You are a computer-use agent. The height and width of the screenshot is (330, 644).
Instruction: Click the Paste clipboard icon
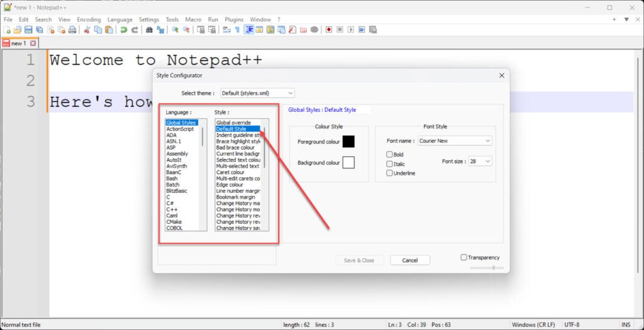(109, 30)
